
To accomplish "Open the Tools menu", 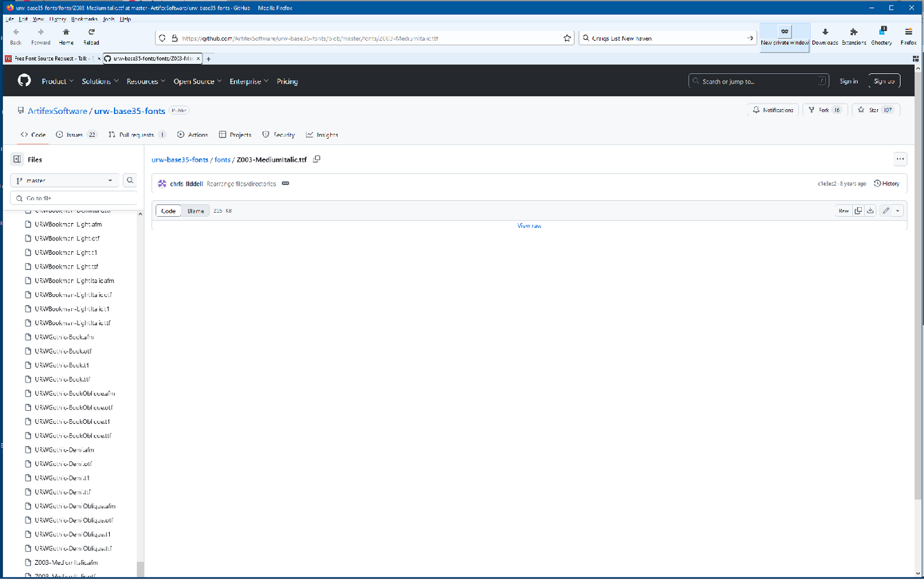I will point(108,19).
